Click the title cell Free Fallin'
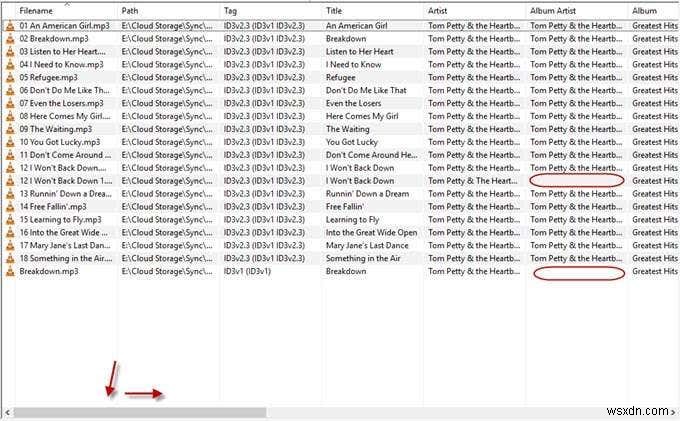Screen dimensions: 680x421 point(345,207)
